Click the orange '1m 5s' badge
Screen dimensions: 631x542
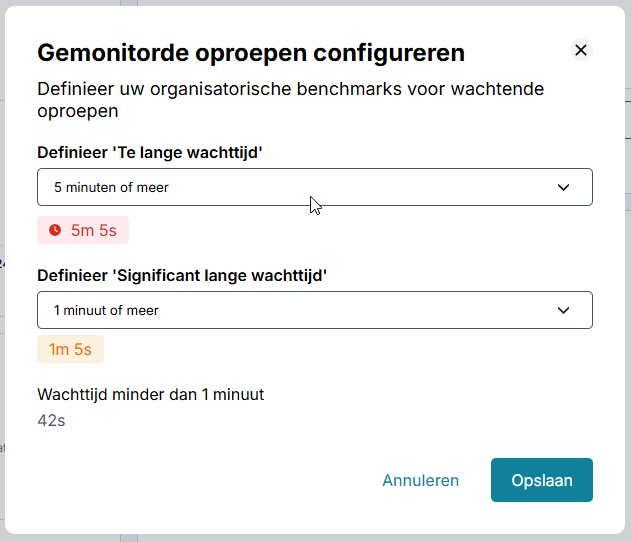click(x=70, y=349)
